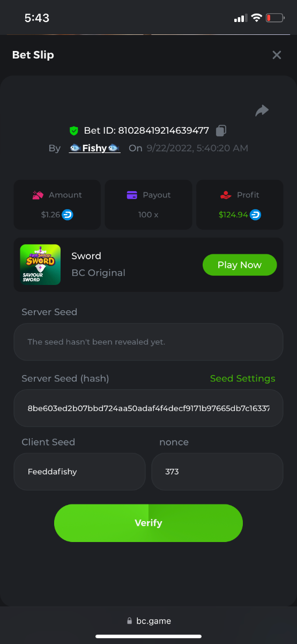Tap the Amount coin icon
This screenshot has height=644, width=297.
point(38,195)
